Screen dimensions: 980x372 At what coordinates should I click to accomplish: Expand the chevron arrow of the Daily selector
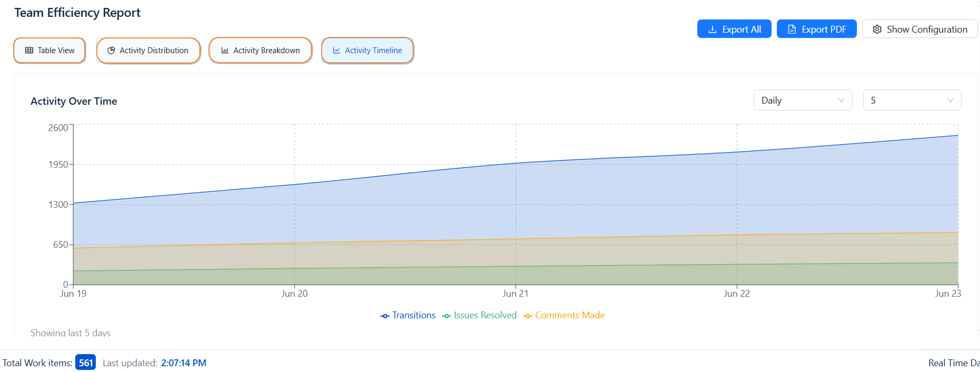pyautogui.click(x=841, y=100)
